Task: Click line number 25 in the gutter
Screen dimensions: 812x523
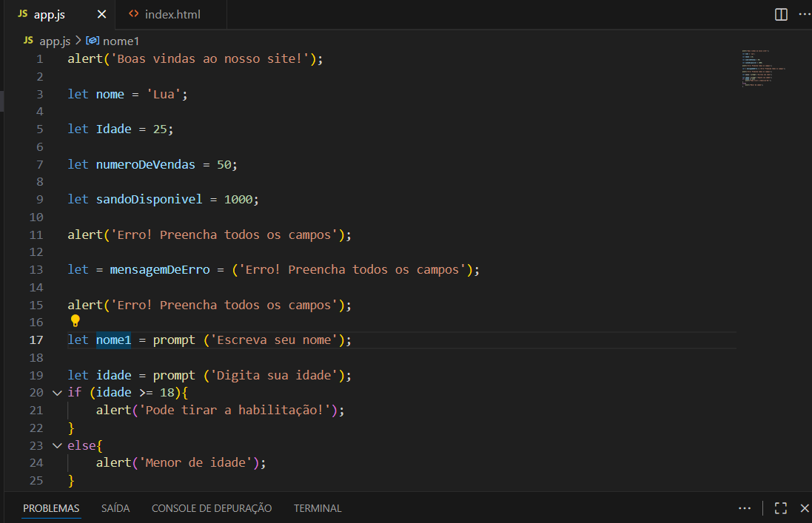Action: click(36, 481)
